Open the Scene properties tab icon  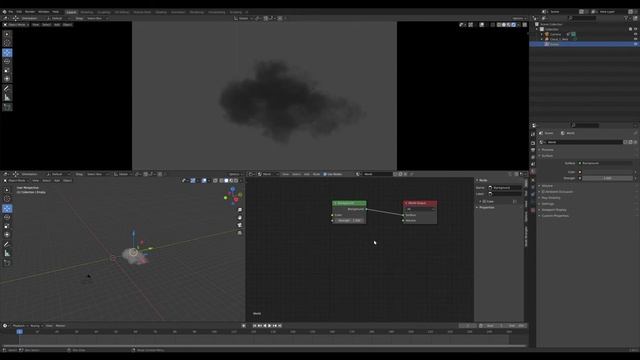tap(533, 164)
